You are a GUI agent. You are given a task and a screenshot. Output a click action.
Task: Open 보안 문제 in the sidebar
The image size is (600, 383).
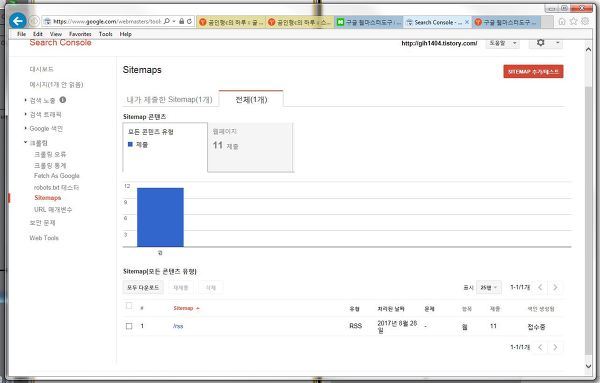click(x=42, y=223)
